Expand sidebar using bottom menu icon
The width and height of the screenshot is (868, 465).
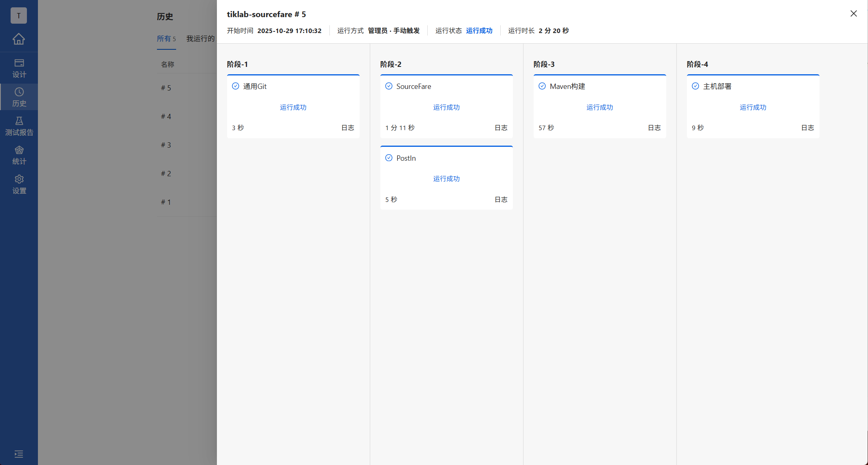(19, 454)
